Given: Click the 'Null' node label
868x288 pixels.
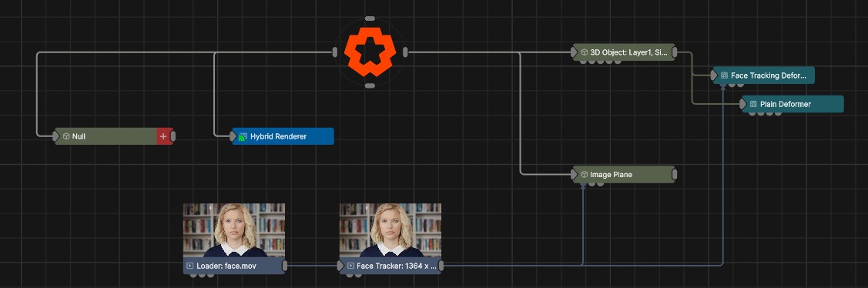Looking at the screenshot, I should click(x=79, y=136).
